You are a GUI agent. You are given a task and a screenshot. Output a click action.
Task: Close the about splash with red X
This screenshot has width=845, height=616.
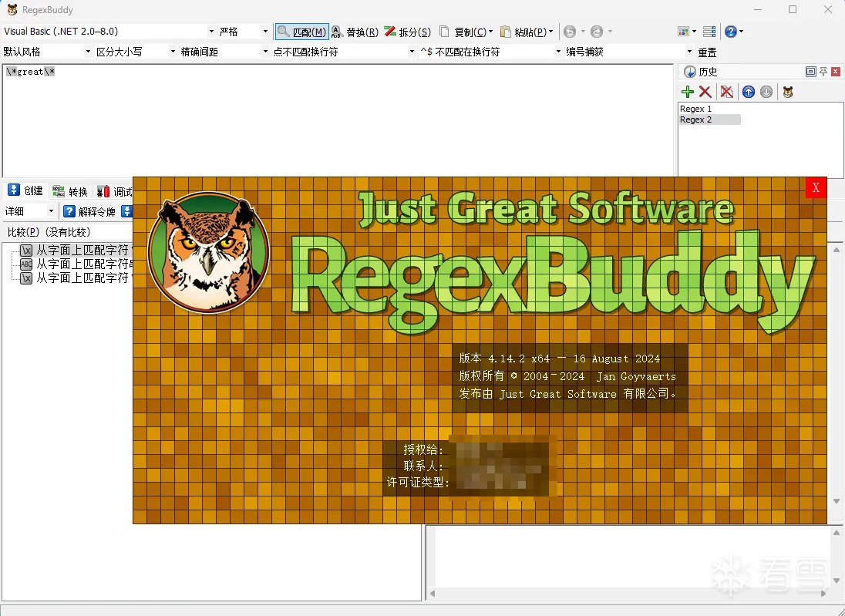pyautogui.click(x=816, y=187)
